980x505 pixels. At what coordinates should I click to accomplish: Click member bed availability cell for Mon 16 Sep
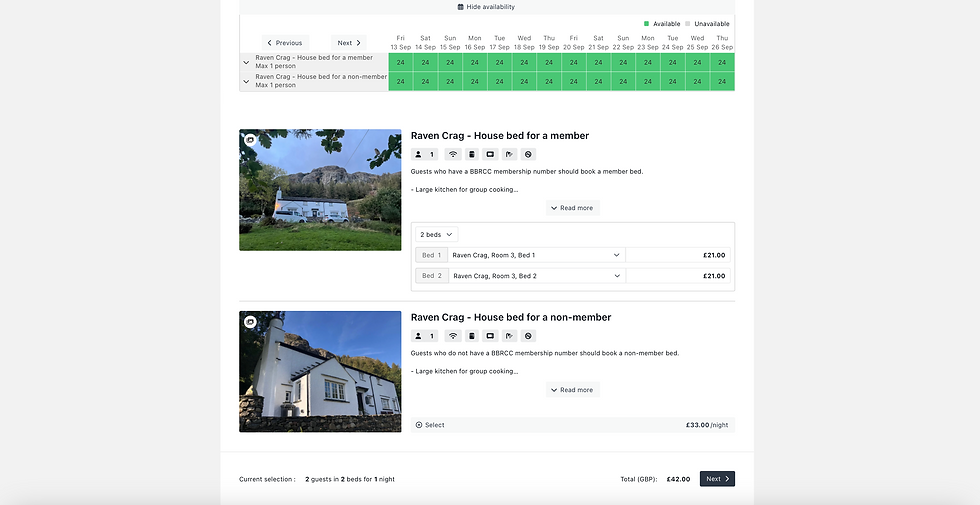[x=475, y=62]
